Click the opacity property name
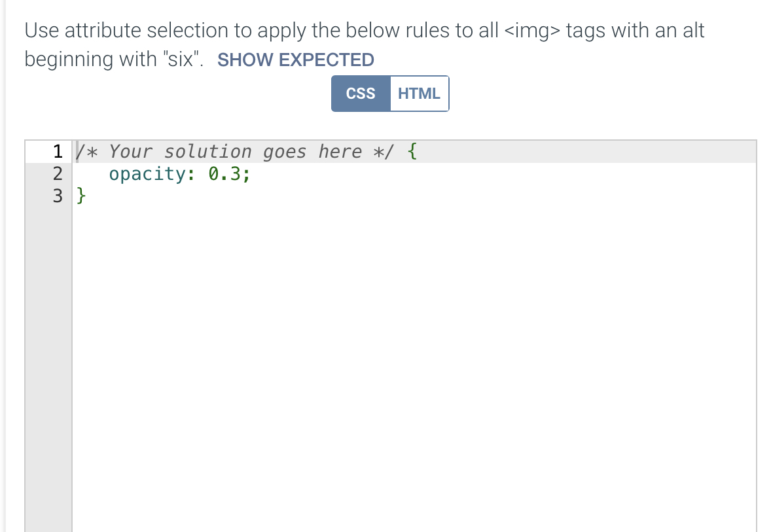 pos(145,173)
